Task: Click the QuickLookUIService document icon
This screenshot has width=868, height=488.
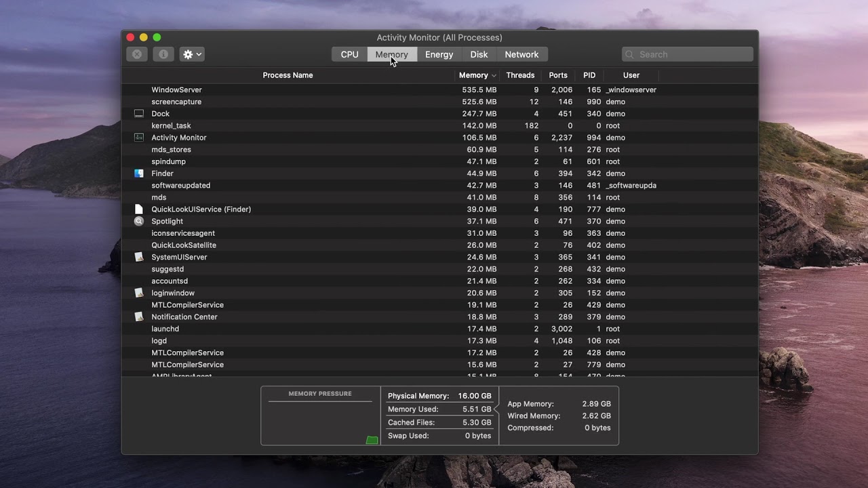Action: tap(139, 209)
